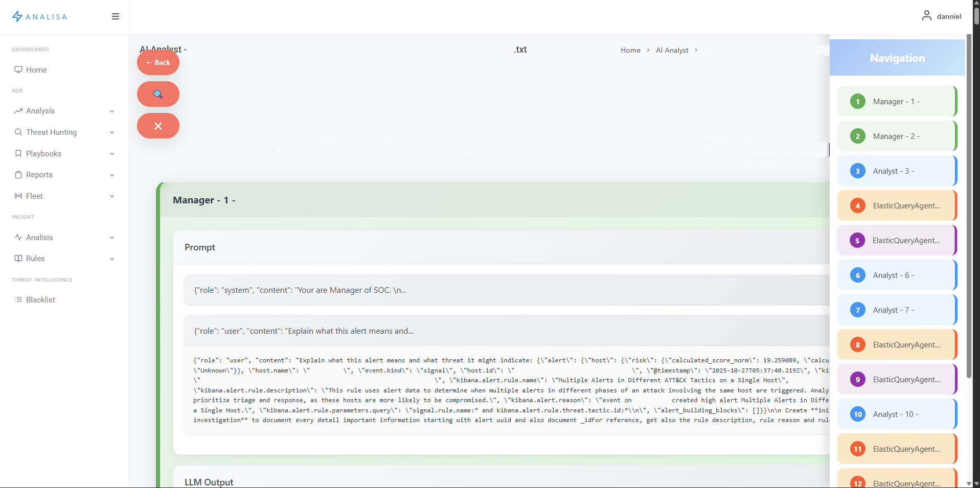Image resolution: width=980 pixels, height=488 pixels.
Task: Click the Home monitor icon
Action: click(18, 69)
